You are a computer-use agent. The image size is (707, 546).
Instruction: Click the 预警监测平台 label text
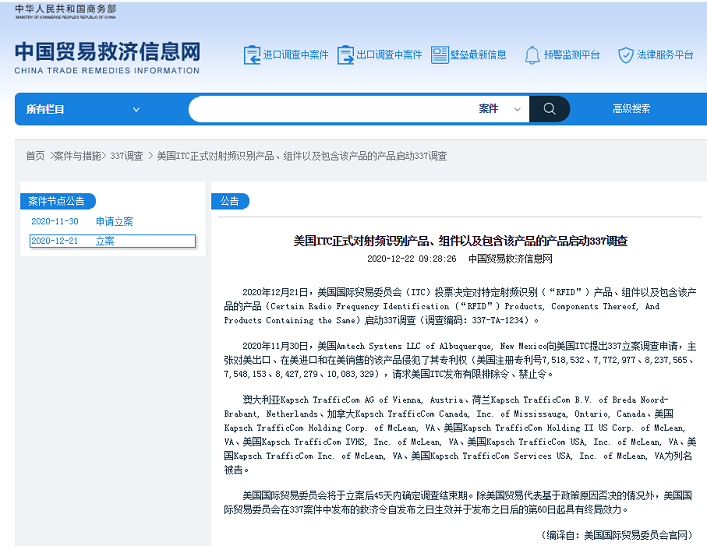[572, 55]
